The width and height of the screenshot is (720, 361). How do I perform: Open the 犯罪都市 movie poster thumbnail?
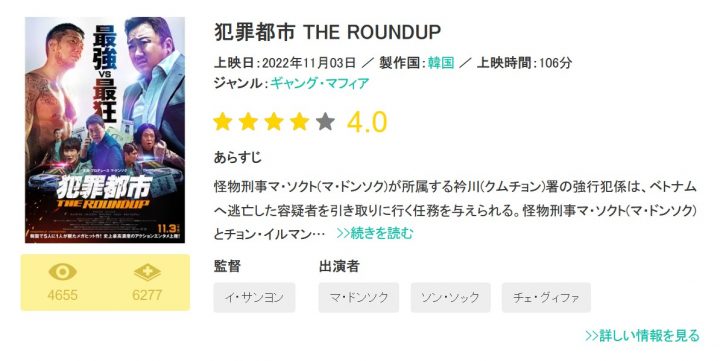tap(105, 130)
